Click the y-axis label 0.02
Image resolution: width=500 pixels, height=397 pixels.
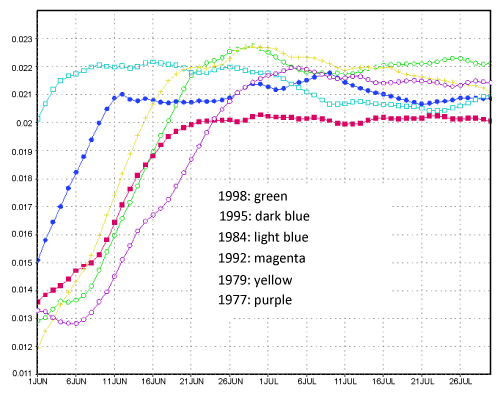pyautogui.click(x=25, y=123)
